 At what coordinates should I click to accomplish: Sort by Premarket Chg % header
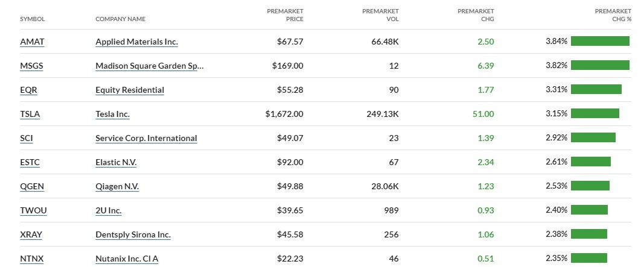pos(613,14)
